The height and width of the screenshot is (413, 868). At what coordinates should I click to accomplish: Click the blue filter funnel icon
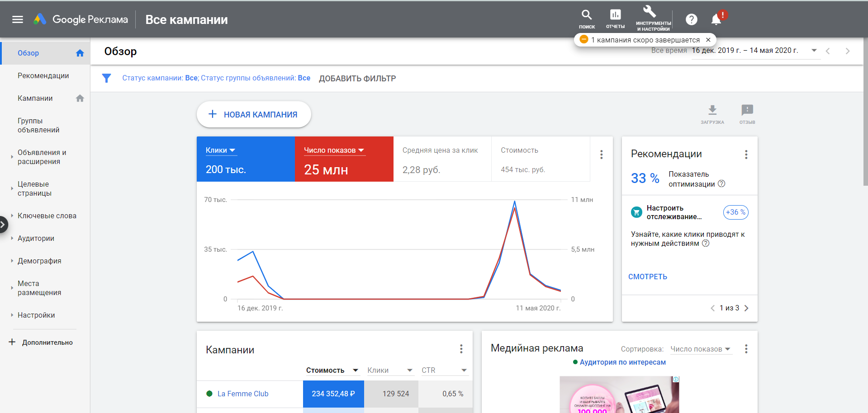pos(106,78)
